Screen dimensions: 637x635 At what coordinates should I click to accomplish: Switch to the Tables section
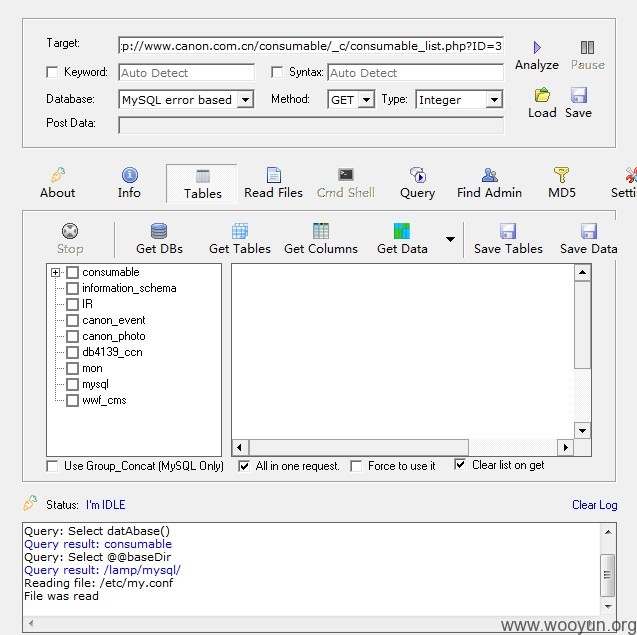click(x=202, y=184)
